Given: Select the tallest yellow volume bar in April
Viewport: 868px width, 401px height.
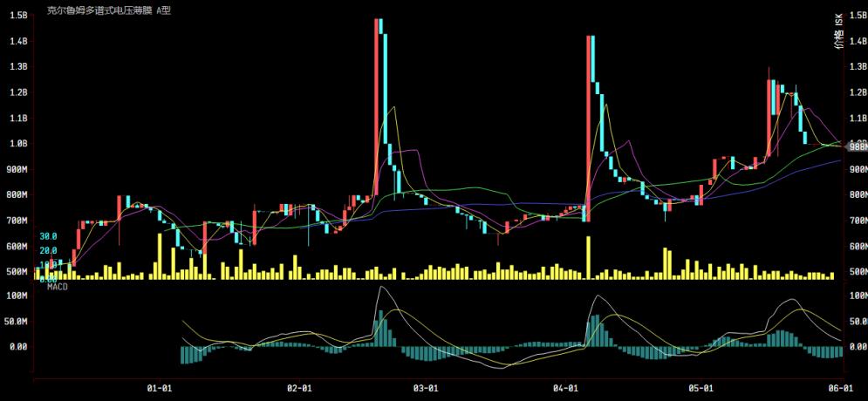Looking at the screenshot, I should coord(589,258).
